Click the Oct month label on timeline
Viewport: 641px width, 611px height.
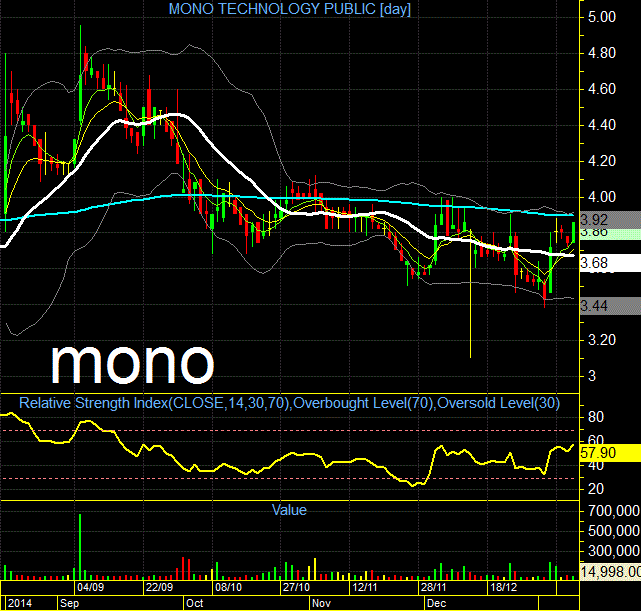coord(195,603)
